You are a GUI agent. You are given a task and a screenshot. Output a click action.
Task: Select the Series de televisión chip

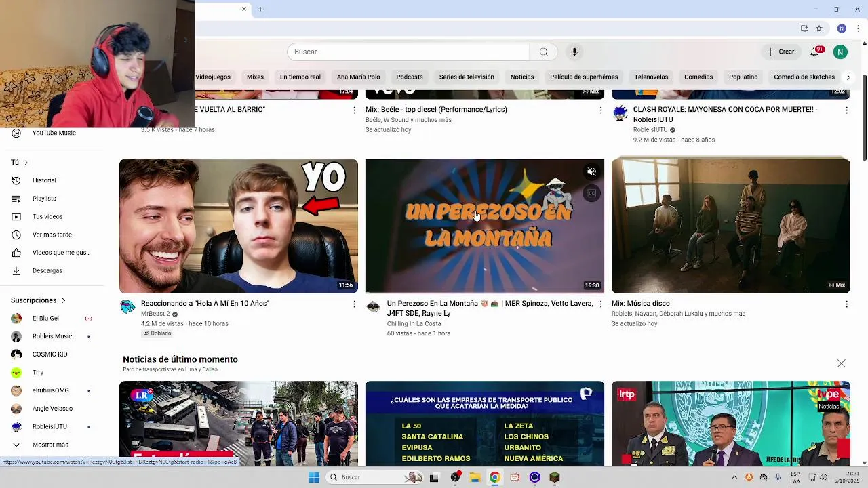coord(467,77)
